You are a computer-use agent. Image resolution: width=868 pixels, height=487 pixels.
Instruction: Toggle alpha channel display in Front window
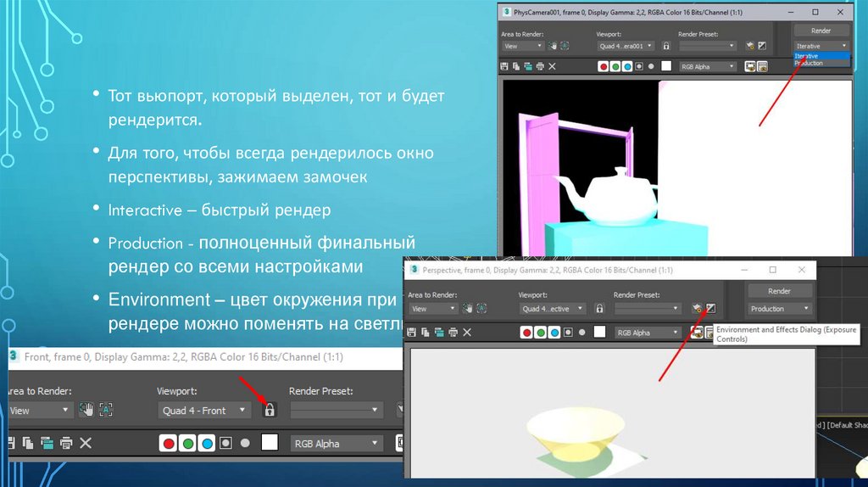[x=225, y=443]
